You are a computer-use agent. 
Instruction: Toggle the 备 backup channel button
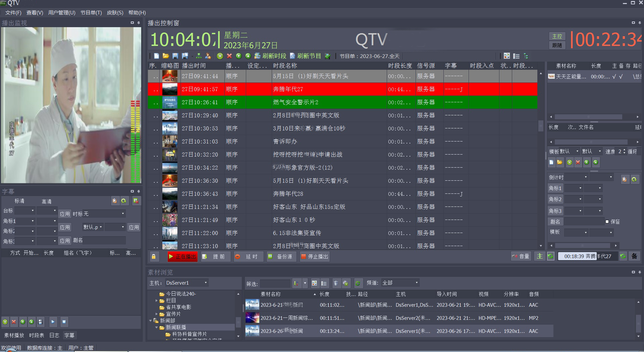point(634,256)
